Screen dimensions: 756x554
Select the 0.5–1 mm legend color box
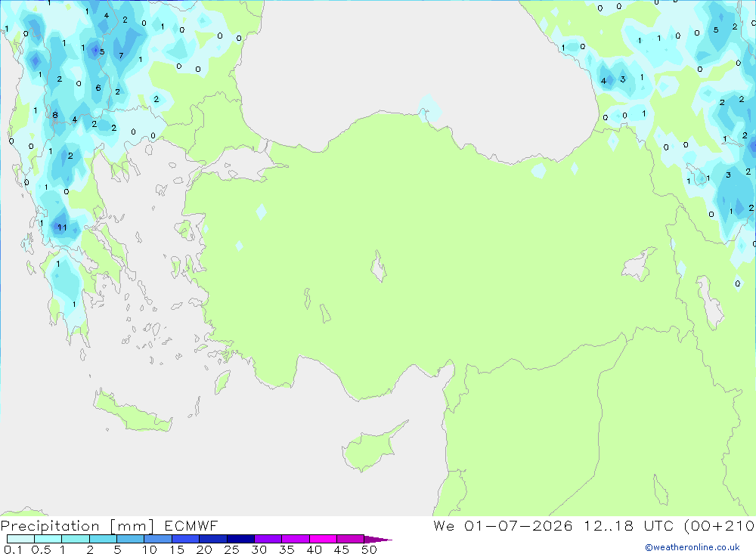(x=48, y=539)
